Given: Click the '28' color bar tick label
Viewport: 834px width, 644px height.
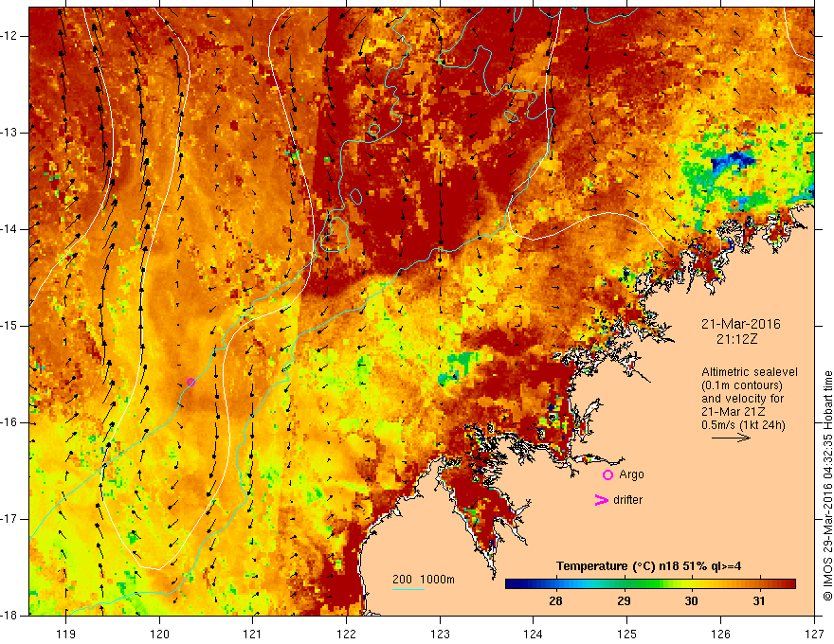Looking at the screenshot, I should pyautogui.click(x=555, y=601).
